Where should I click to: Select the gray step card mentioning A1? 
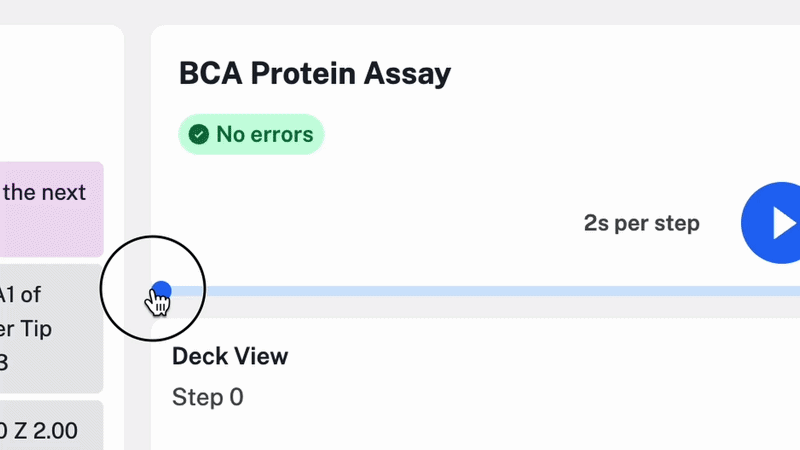(x=50, y=328)
